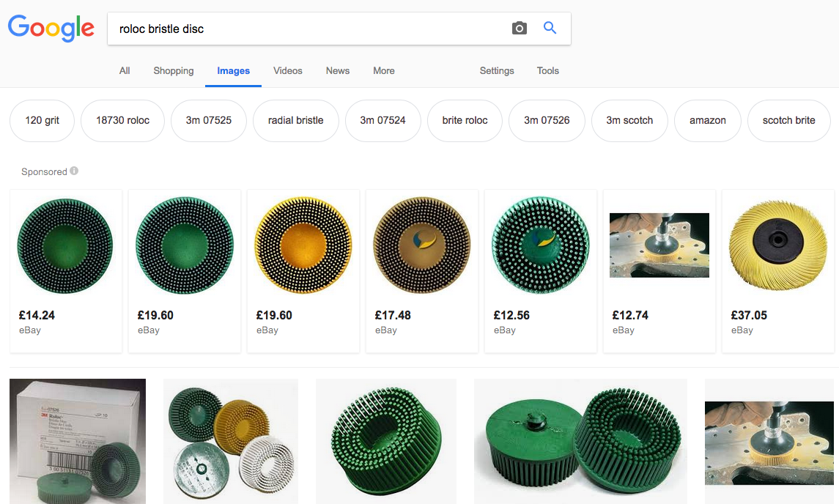
Task: Open the £37.05 yellow radial disc listing
Action: tap(778, 271)
